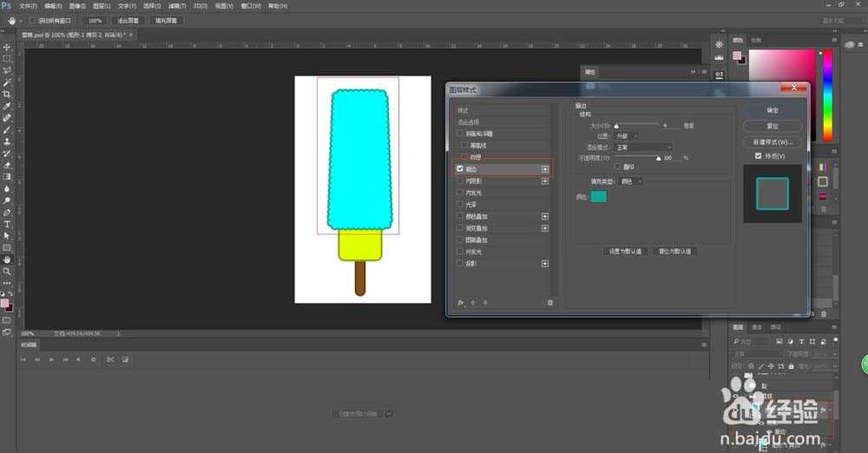
Task: Click the scissors icon in Timeline panel
Action: pos(110,359)
